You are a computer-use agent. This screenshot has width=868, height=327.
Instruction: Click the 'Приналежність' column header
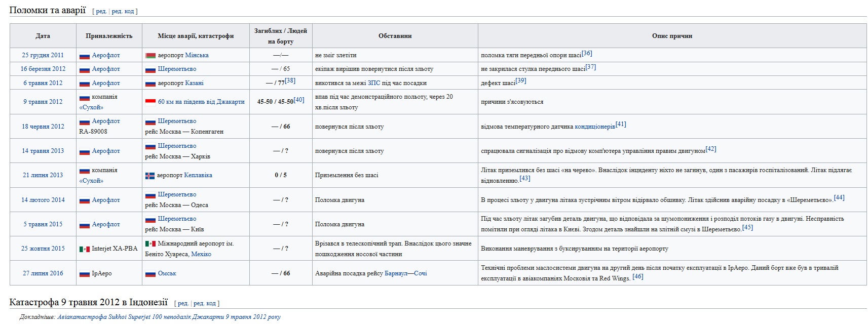tap(109, 36)
